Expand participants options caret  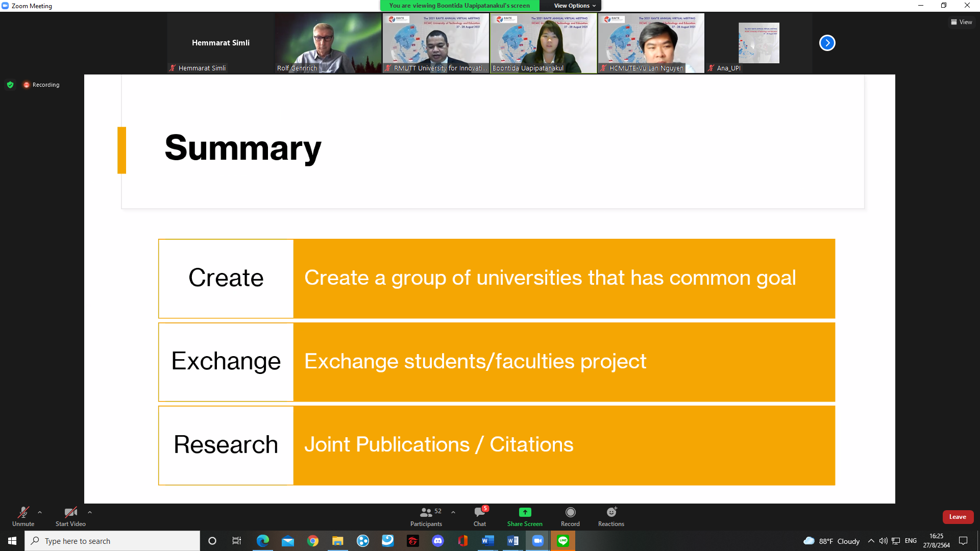[x=453, y=512]
